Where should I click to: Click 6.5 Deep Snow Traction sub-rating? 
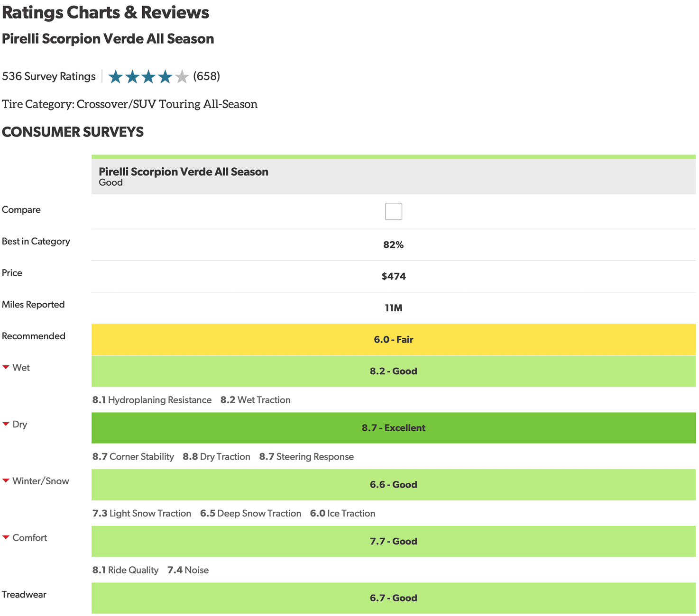click(251, 514)
